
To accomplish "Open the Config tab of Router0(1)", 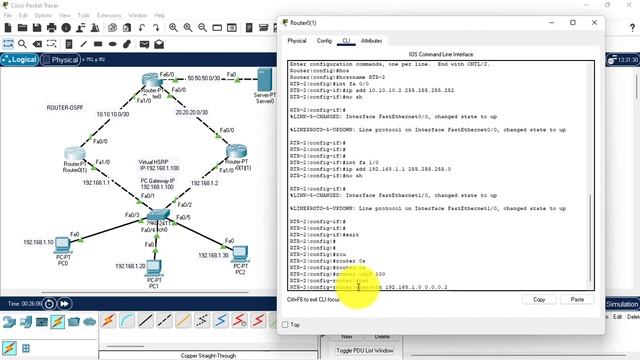I will (324, 41).
